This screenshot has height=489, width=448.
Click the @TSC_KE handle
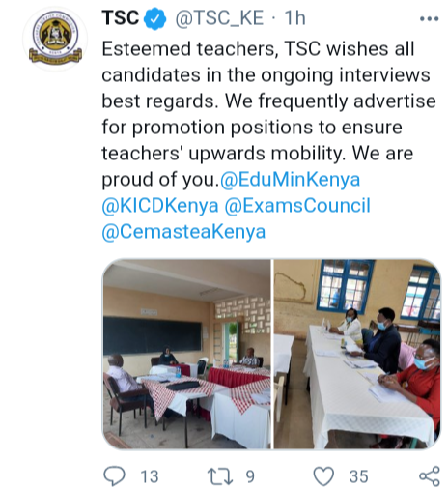tap(219, 18)
